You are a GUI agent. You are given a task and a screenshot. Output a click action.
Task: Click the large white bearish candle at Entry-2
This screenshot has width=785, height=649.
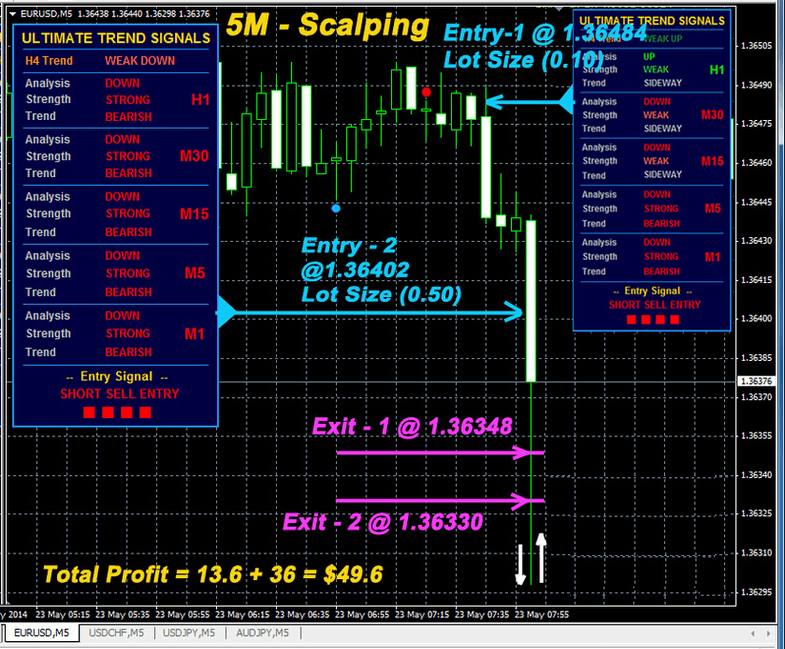(x=532, y=300)
